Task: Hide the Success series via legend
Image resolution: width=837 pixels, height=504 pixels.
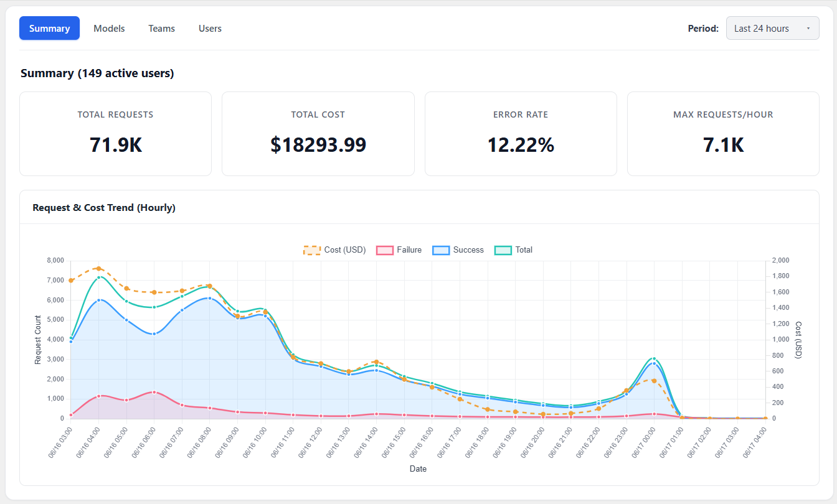Action: pos(458,250)
